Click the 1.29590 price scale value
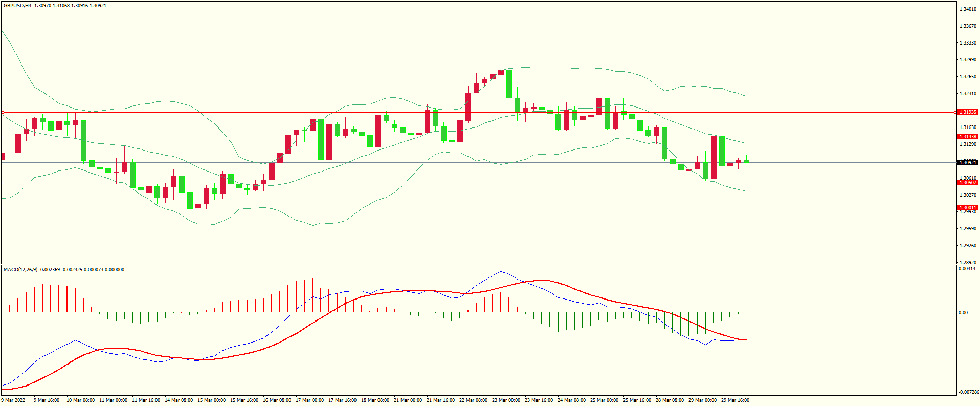Viewport: 980px width, 406px height. coord(968,229)
